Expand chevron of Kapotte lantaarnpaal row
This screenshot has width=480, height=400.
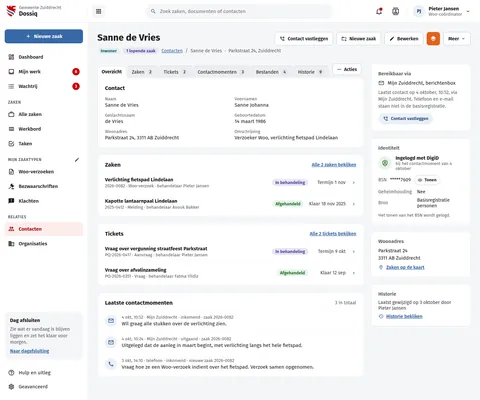pyautogui.click(x=354, y=204)
